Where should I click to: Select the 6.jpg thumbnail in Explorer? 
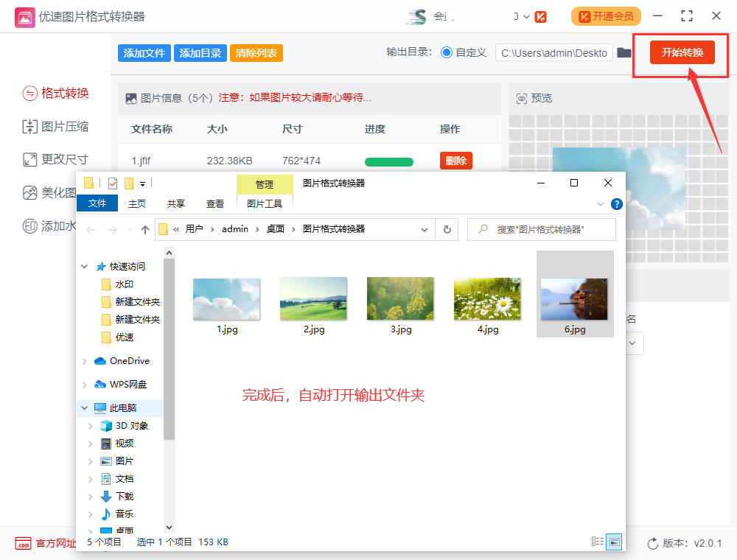(575, 298)
